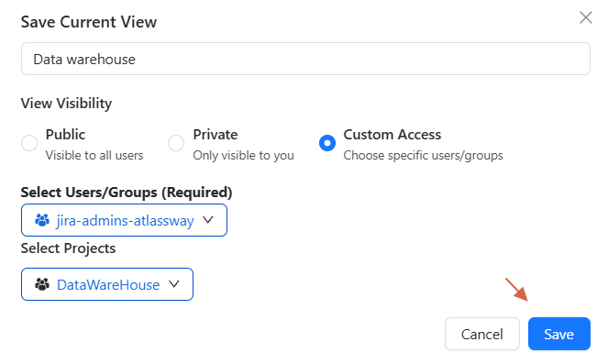Screen dimensions: 608x364
Task: Click the 'Only visible to you' description
Action: coord(244,156)
